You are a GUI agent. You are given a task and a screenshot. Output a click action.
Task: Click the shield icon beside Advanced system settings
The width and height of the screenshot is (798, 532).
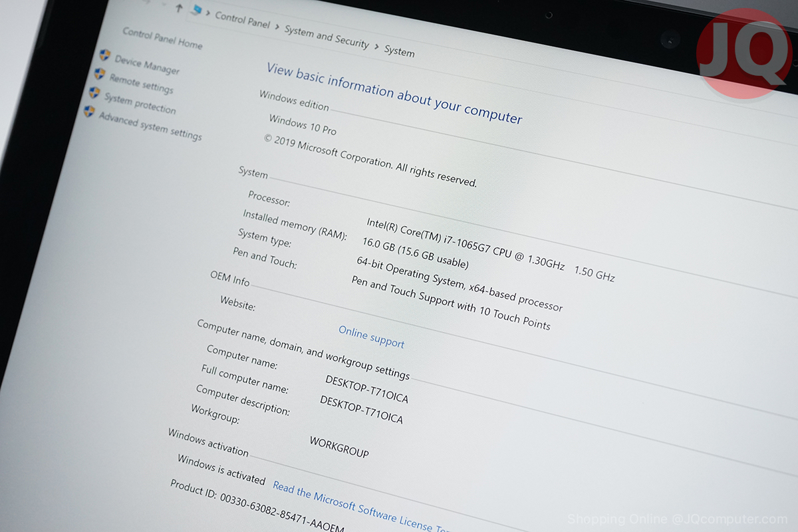[x=89, y=111]
